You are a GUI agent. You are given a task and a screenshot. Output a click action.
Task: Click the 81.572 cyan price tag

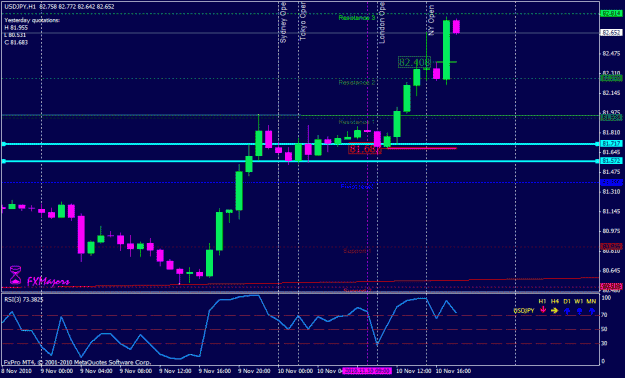[611, 161]
